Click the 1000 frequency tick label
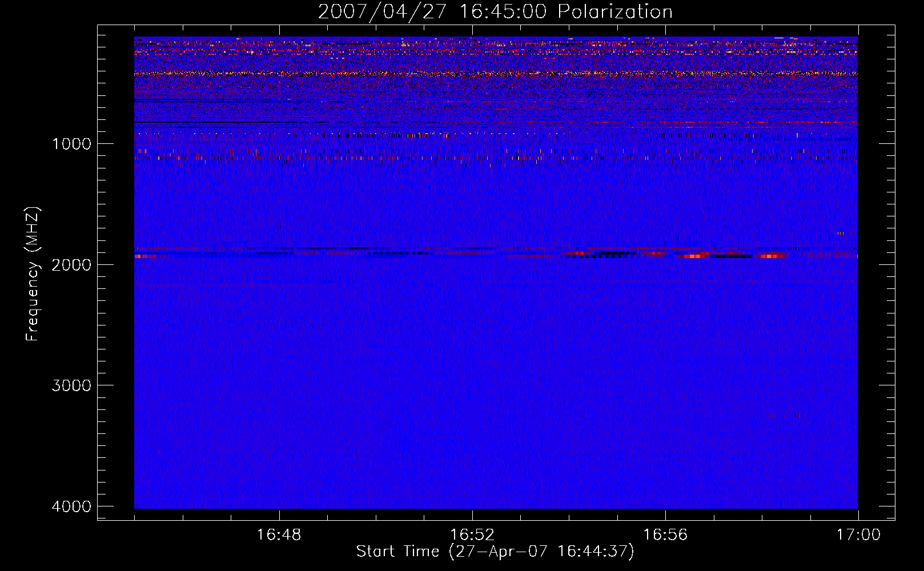 tap(72, 143)
